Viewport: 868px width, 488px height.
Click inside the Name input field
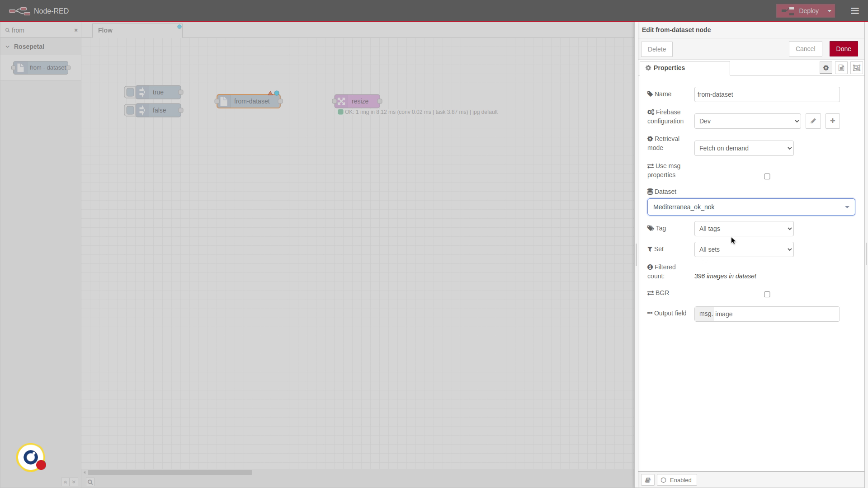coord(766,94)
